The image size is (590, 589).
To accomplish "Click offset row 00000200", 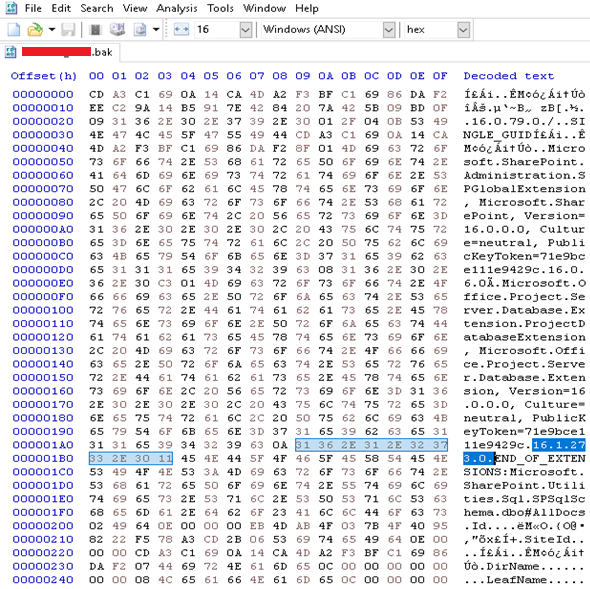I will [x=43, y=526].
